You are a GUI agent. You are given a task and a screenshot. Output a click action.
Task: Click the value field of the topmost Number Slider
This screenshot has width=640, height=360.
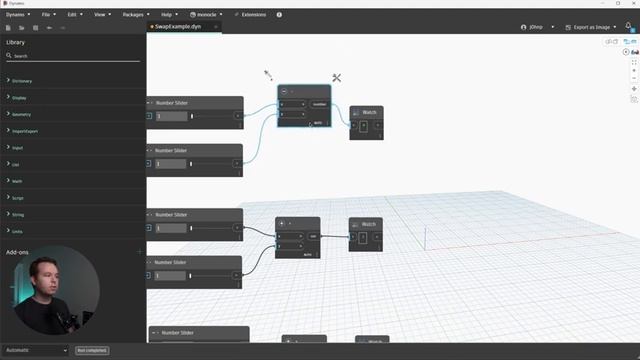pos(171,116)
